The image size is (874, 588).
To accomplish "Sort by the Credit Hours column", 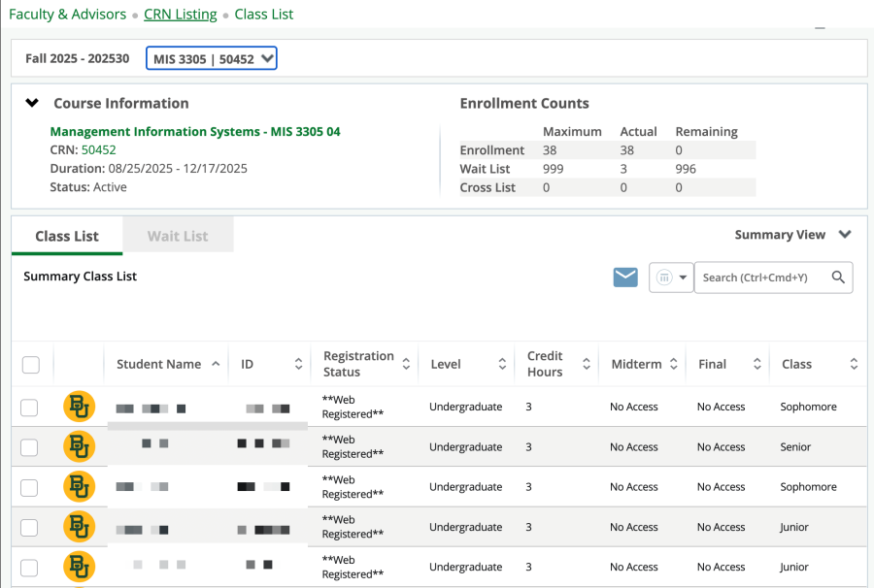I will 587,364.
